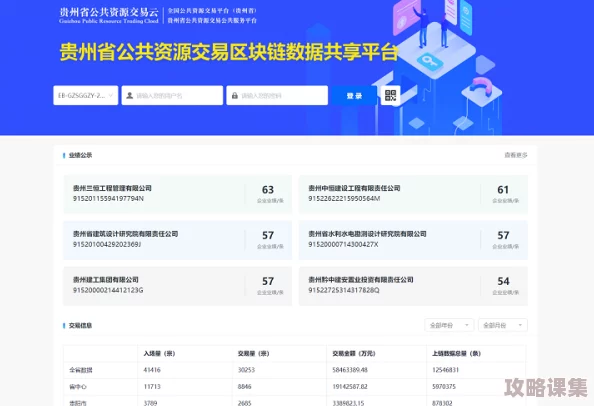The height and width of the screenshot is (406, 594).
Task: Click the count 63 for 贵州三恒工程管理
Action: click(268, 189)
